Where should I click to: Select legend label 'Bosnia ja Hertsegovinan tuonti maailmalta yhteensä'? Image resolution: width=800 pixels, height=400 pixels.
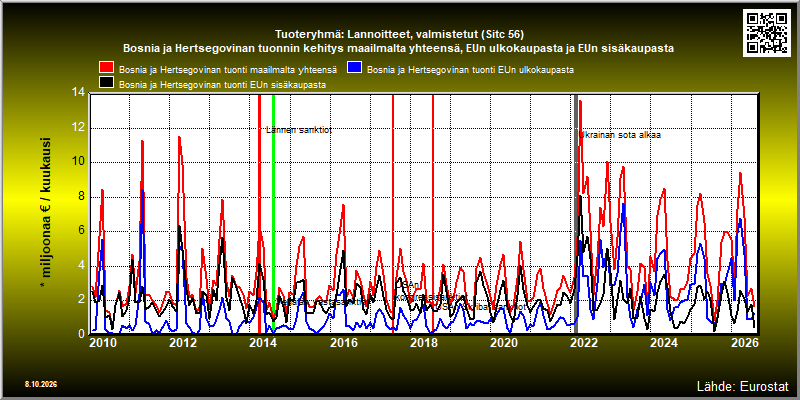(228, 69)
